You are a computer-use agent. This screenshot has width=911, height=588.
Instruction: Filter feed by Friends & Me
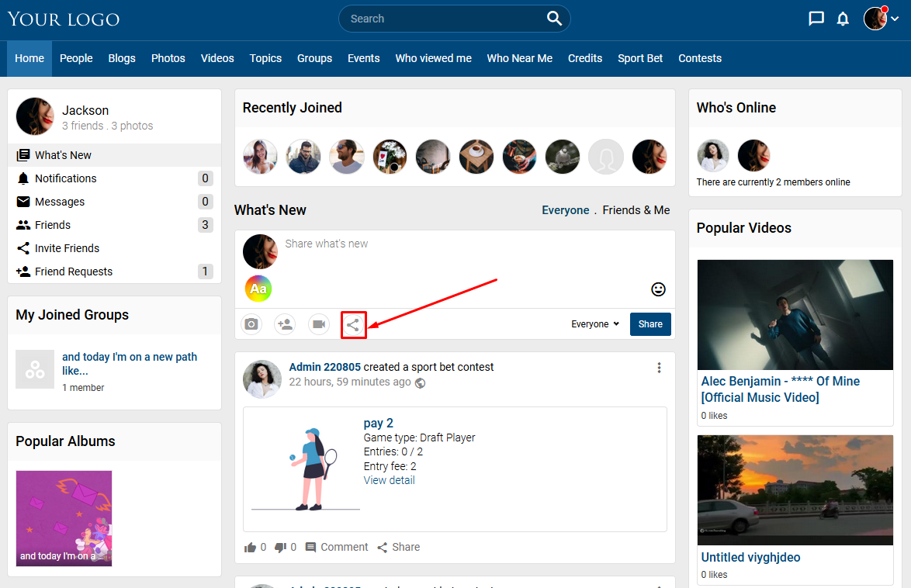636,210
